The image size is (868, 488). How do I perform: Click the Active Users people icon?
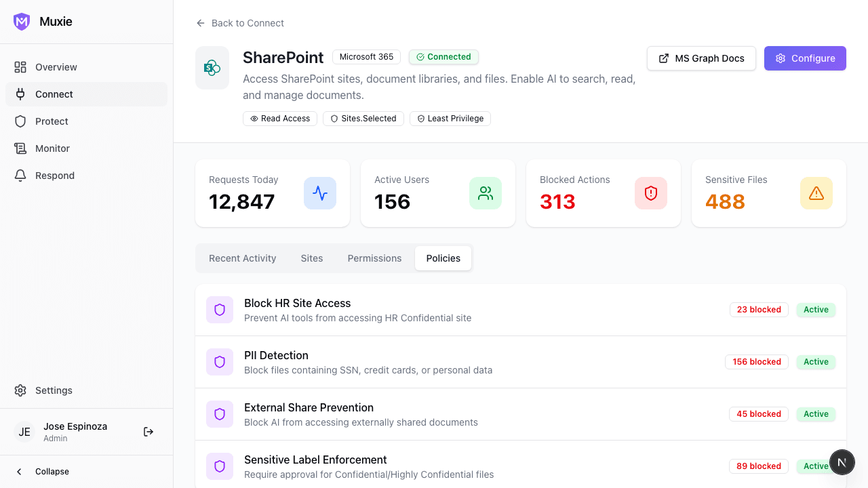tap(486, 193)
